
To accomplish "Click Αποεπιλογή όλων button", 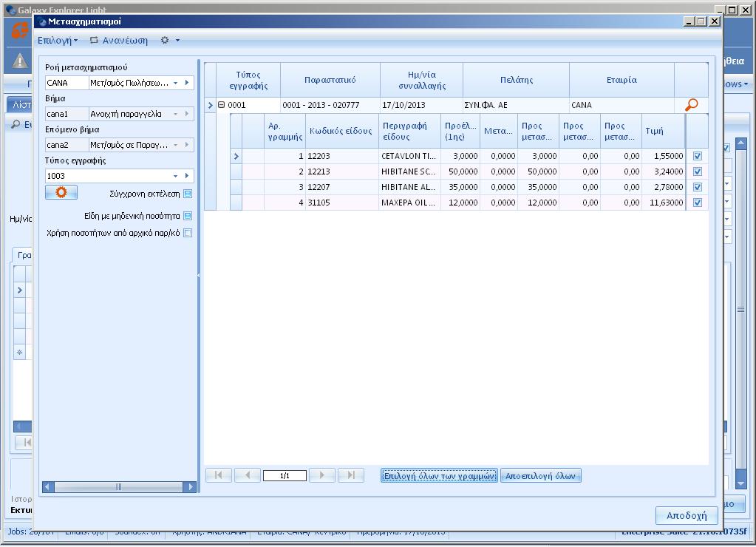I will point(540,476).
